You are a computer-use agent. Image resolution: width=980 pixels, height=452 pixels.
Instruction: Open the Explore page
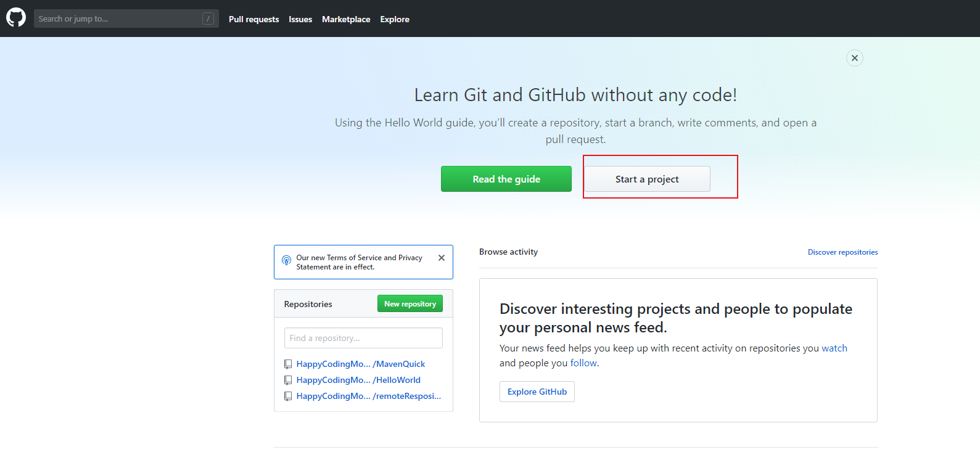[395, 19]
